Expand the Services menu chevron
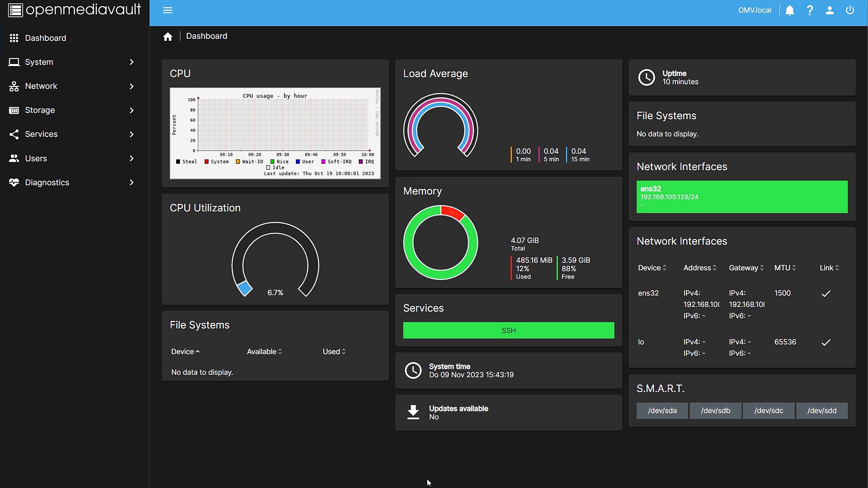 [131, 134]
